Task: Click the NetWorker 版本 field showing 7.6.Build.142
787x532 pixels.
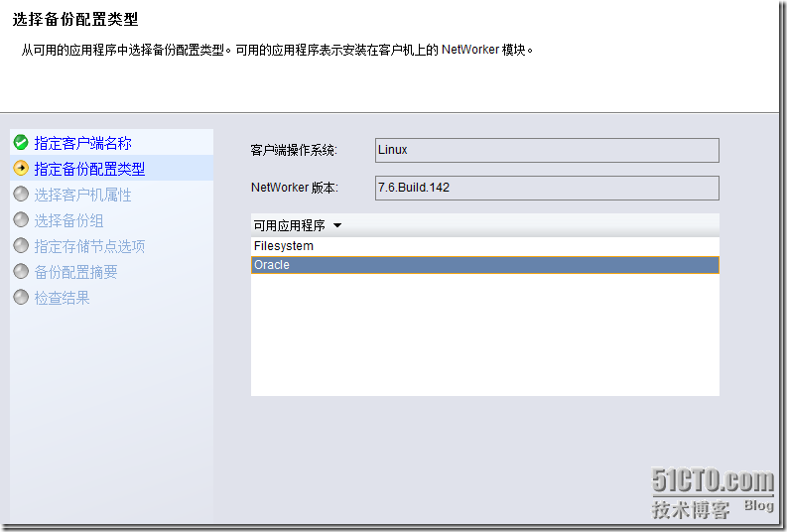Action: tap(547, 188)
